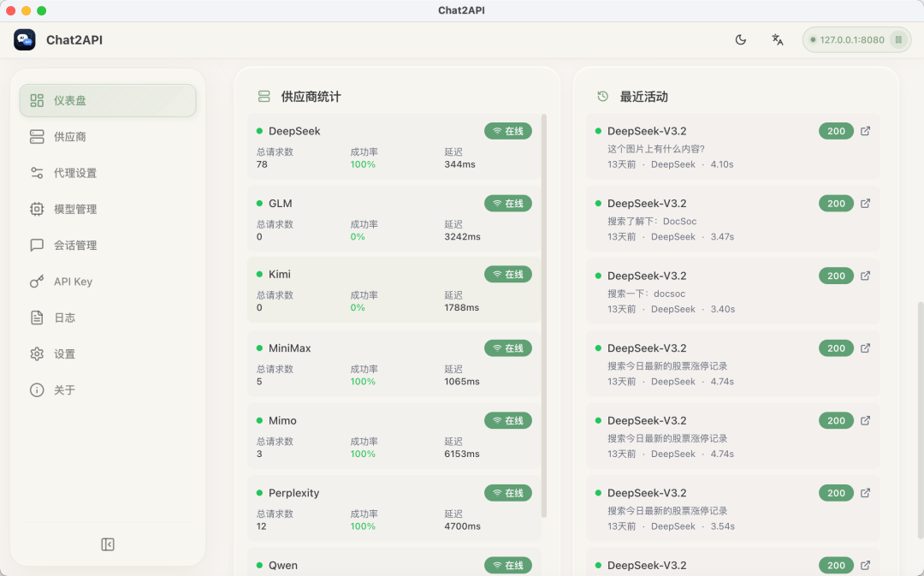Click MiniMax latency value 1065ms
This screenshot has width=924, height=576.
(x=461, y=382)
